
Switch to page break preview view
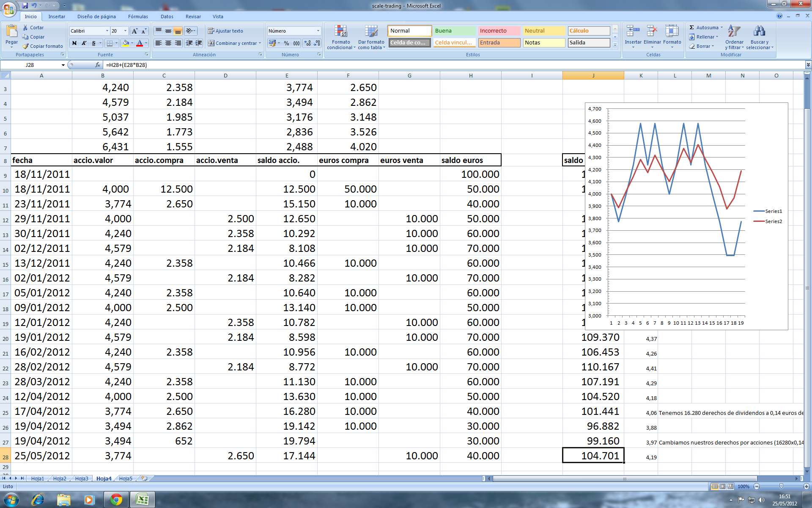pos(730,486)
